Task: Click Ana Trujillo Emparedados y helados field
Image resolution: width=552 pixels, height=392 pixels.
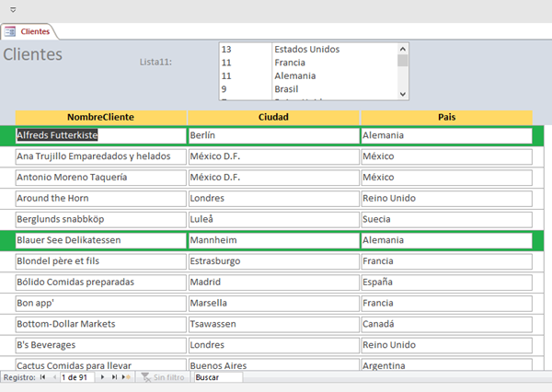Action: click(x=100, y=156)
